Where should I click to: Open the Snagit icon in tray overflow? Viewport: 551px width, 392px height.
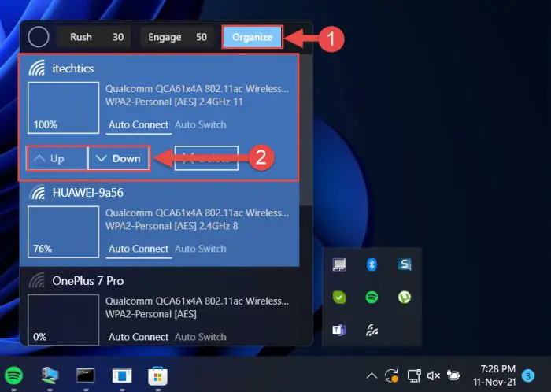coord(405,264)
